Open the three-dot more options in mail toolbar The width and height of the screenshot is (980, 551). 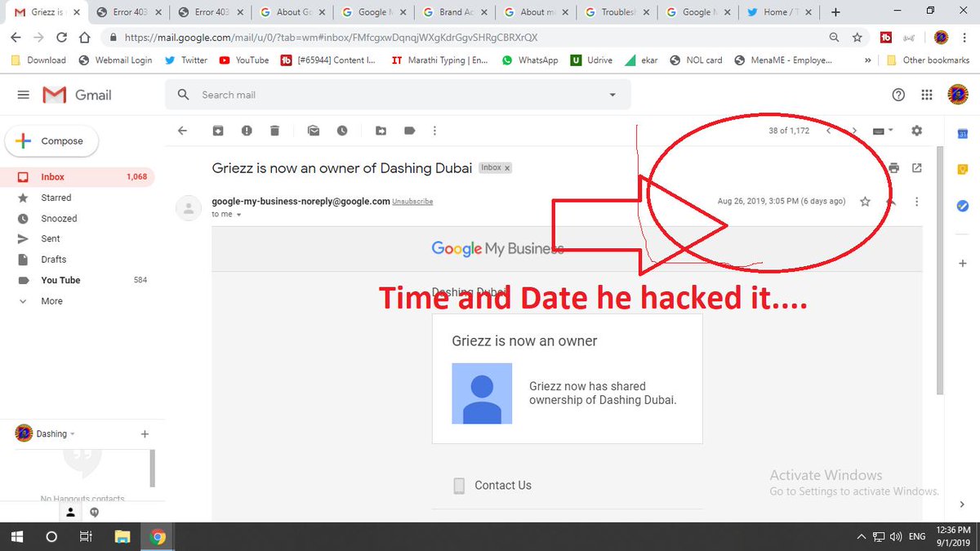[x=434, y=131]
